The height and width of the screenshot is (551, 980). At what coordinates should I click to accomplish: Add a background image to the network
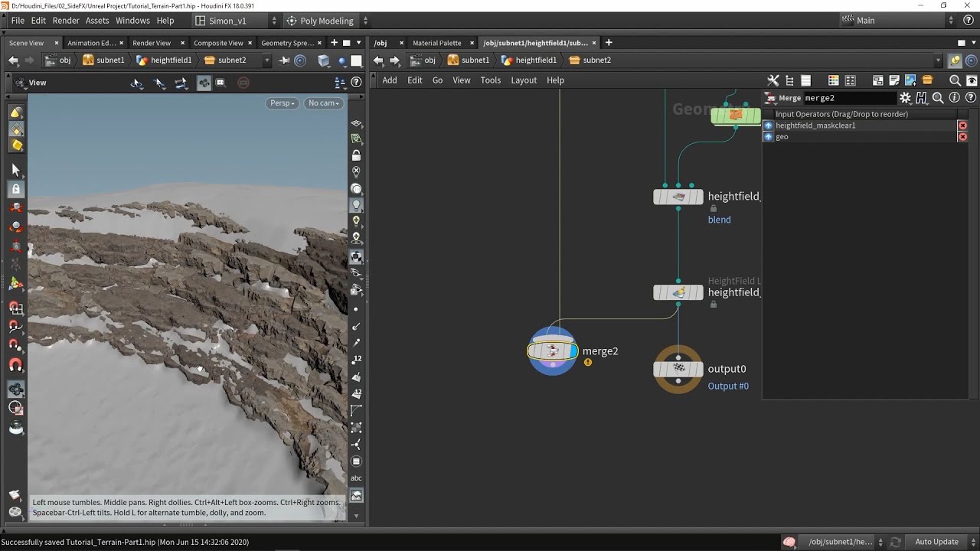point(910,80)
